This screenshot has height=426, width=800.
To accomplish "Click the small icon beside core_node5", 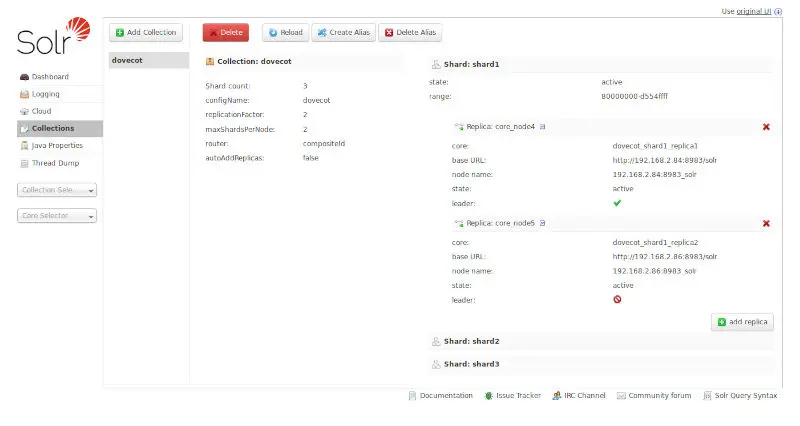I will coord(542,223).
